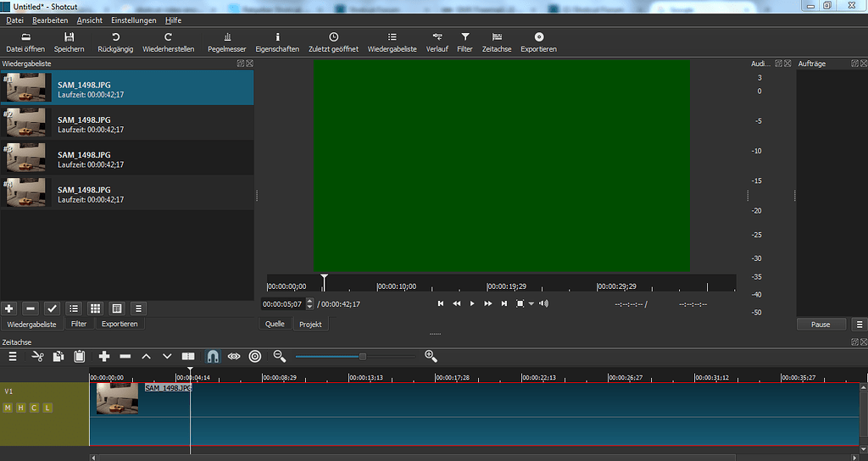868x461 pixels.
Task: Click the timeline copy icon
Action: [x=58, y=357]
